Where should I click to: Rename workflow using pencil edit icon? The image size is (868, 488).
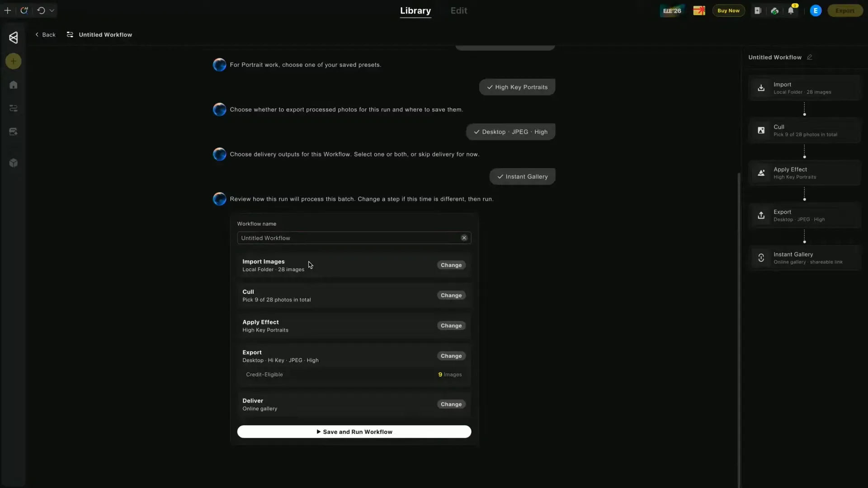pyautogui.click(x=810, y=57)
